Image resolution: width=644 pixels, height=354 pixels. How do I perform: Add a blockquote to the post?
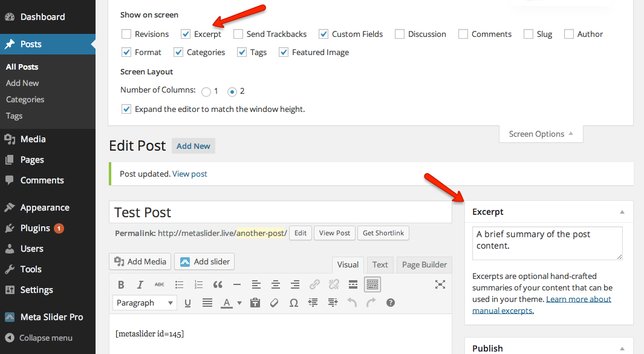(218, 284)
